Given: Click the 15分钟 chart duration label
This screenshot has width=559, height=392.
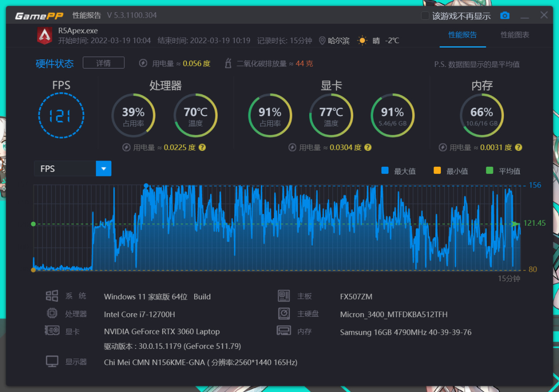Looking at the screenshot, I should (509, 278).
